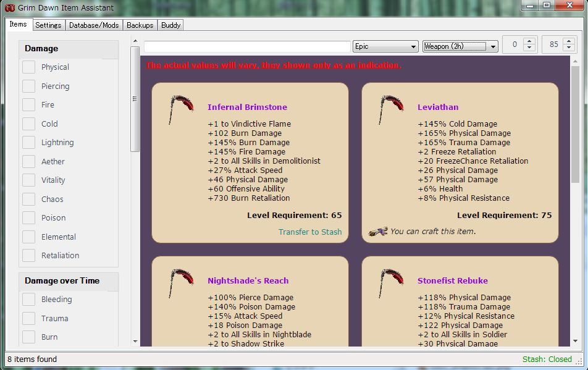Screen dimensions: 588x370
Task: Switch to the Items tab
Action: click(x=19, y=24)
